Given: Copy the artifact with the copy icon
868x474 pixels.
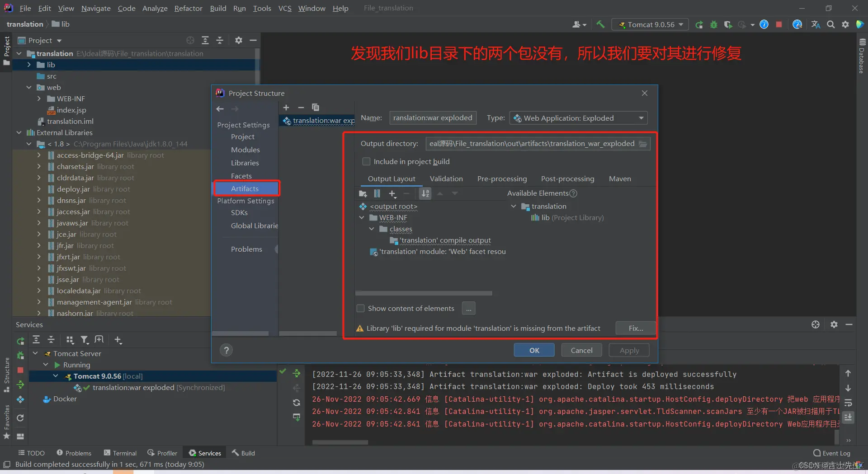Looking at the screenshot, I should (x=316, y=108).
